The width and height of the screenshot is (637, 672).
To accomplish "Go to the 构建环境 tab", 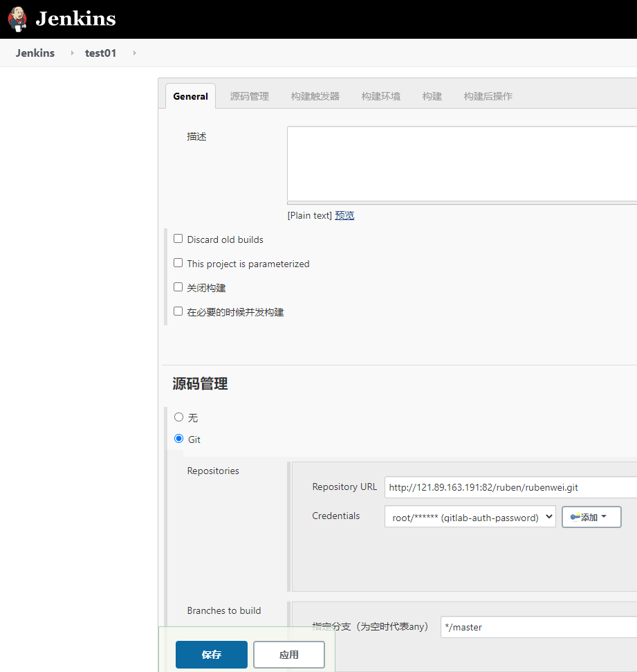I will 380,96.
